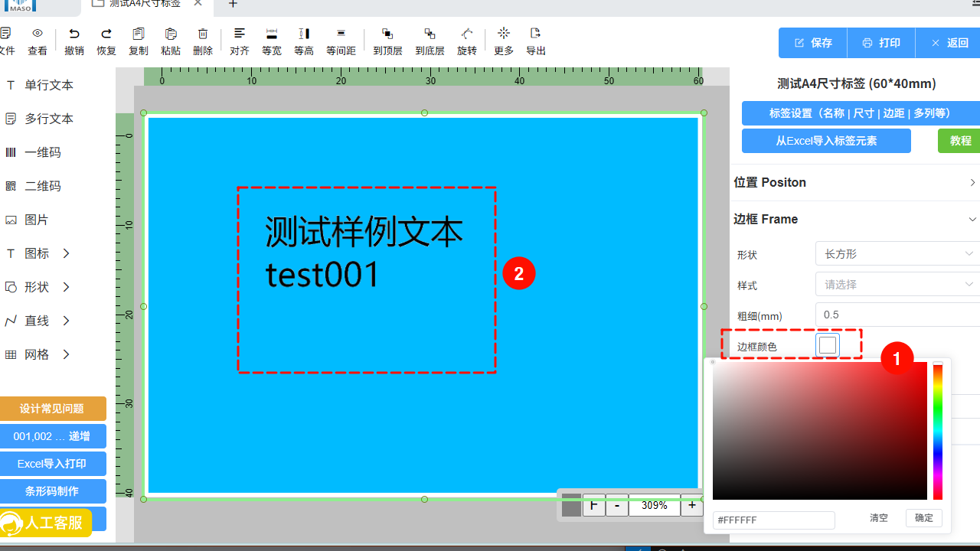Image resolution: width=980 pixels, height=551 pixels.
Task: Click the 打印 print button
Action: [x=881, y=43]
